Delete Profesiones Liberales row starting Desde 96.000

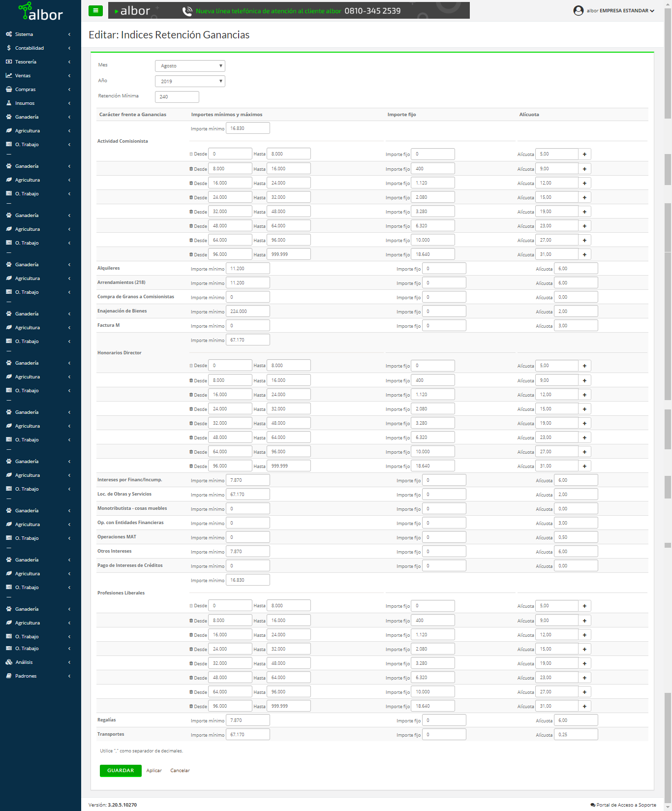(191, 706)
